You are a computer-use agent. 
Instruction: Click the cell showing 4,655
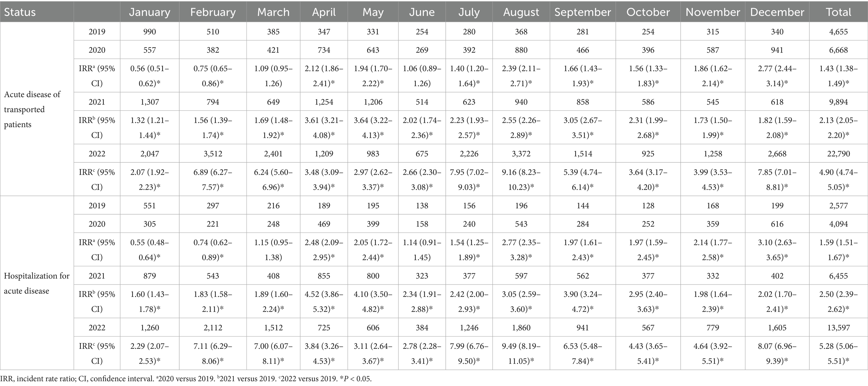point(838,32)
